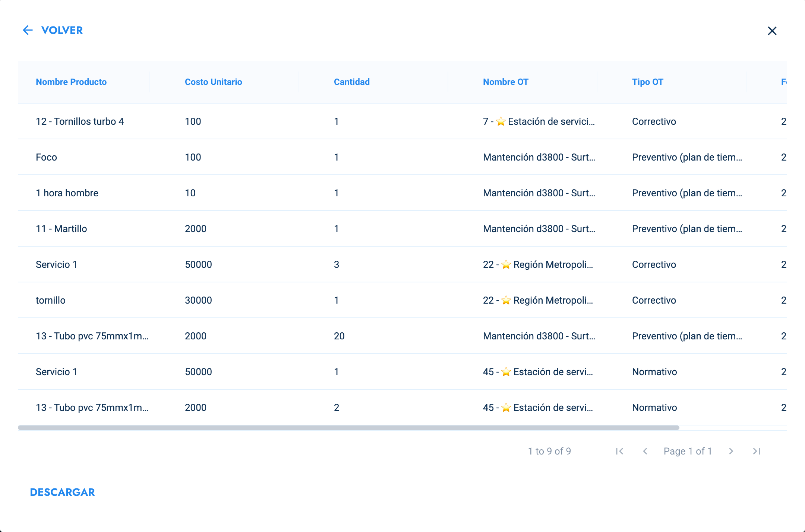Click Nombre OT cell in the 11 - Martillo row
805x532 pixels.
tap(539, 229)
